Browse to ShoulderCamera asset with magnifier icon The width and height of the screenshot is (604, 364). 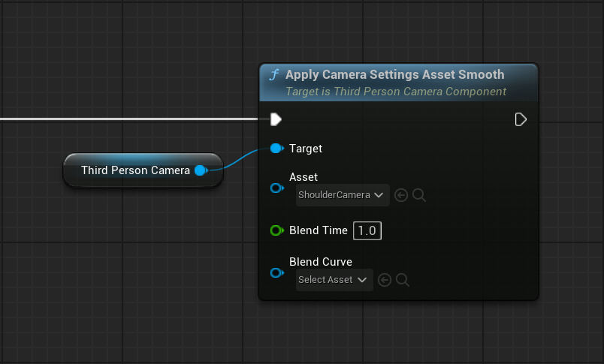(x=419, y=195)
